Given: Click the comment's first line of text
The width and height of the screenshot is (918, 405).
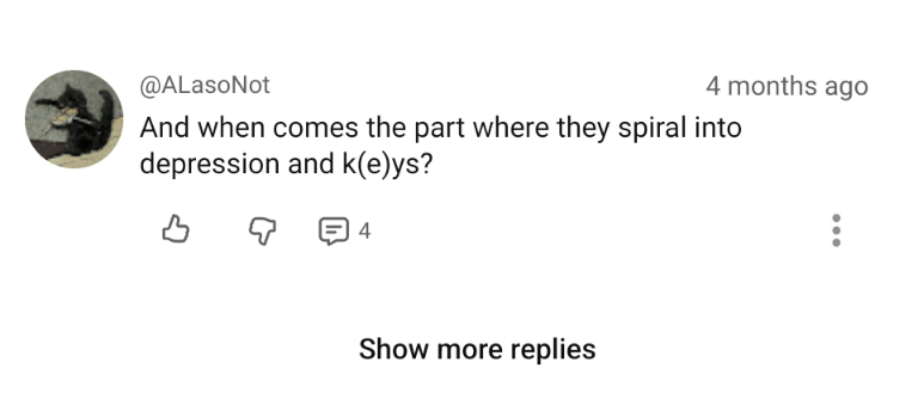Looking at the screenshot, I should [440, 129].
